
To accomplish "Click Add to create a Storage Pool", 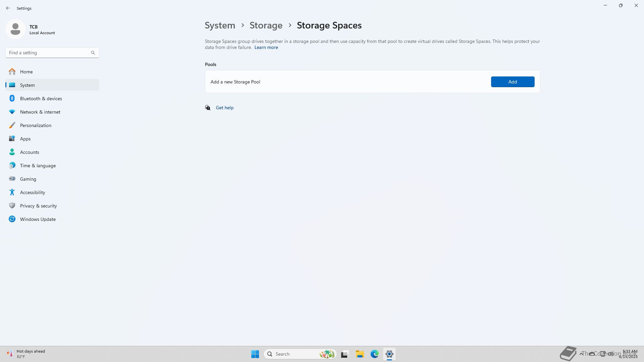I will point(512,82).
